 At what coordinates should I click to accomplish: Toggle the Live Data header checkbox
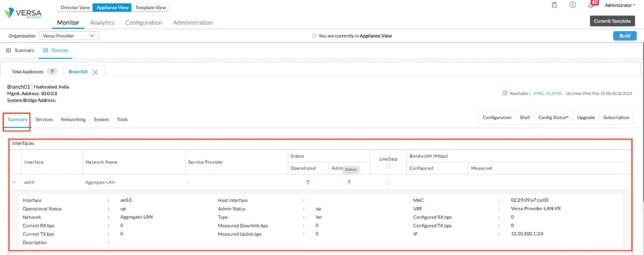[388, 166]
